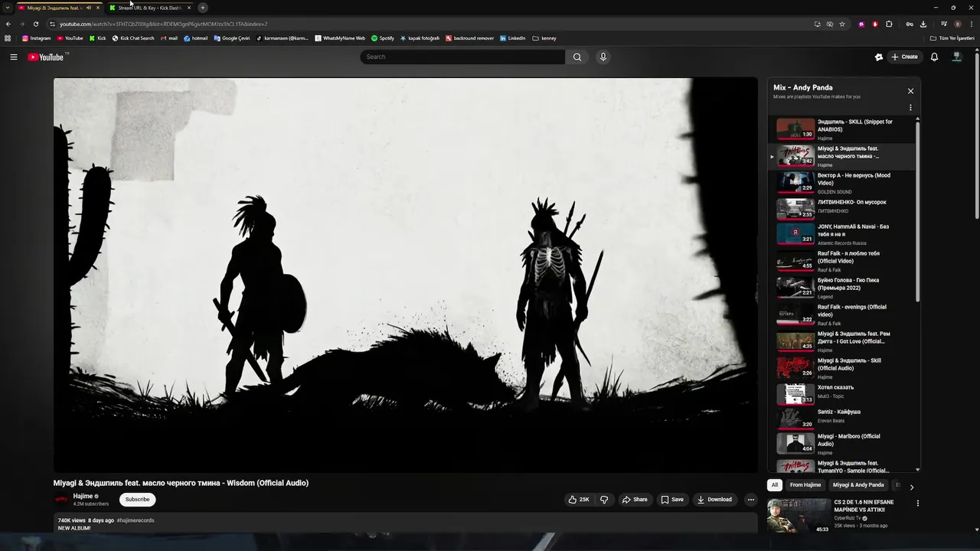Reload the page
The image size is (980, 551).
point(35,24)
